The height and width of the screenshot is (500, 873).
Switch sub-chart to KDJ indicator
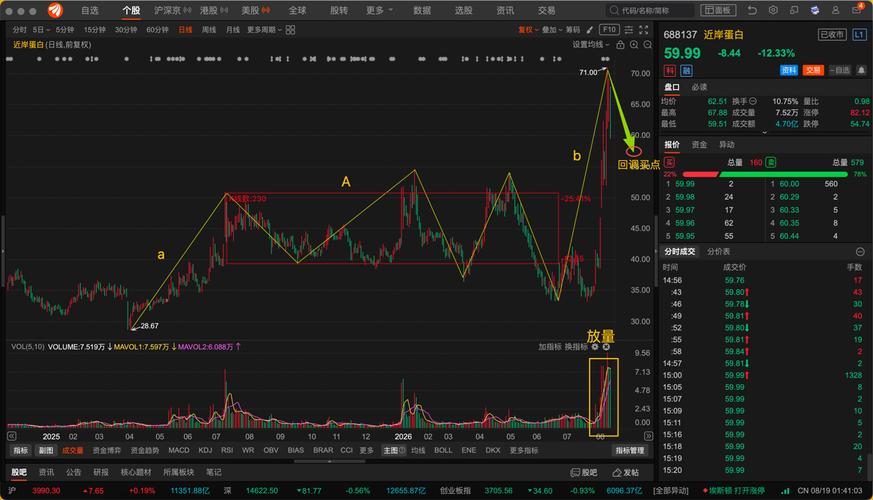(205, 450)
